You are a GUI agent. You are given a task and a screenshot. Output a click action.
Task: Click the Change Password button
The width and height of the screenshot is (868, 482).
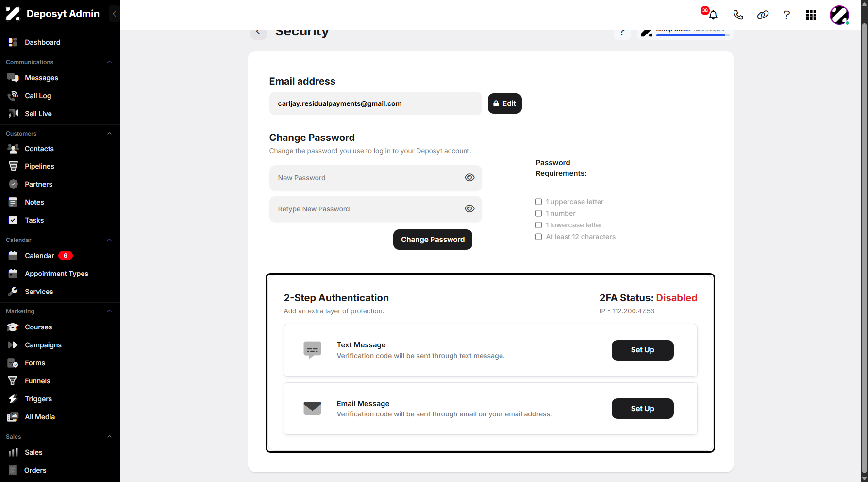pos(433,240)
